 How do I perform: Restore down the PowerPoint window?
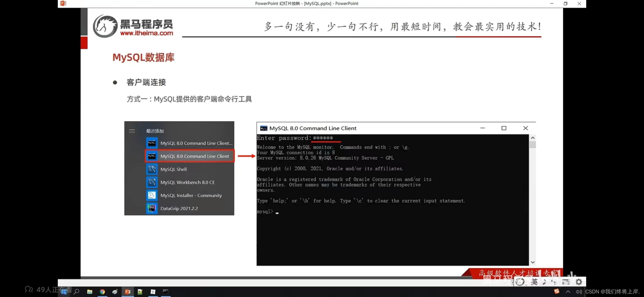coord(565,4)
